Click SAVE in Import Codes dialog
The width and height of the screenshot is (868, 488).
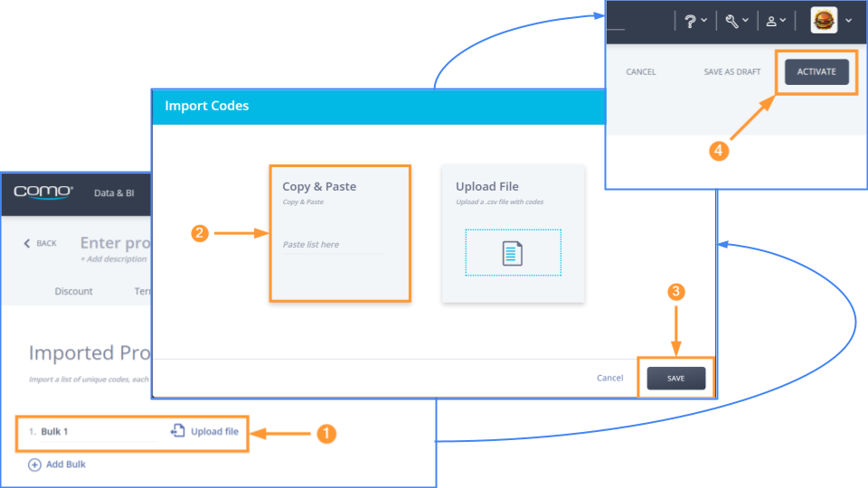(x=676, y=379)
